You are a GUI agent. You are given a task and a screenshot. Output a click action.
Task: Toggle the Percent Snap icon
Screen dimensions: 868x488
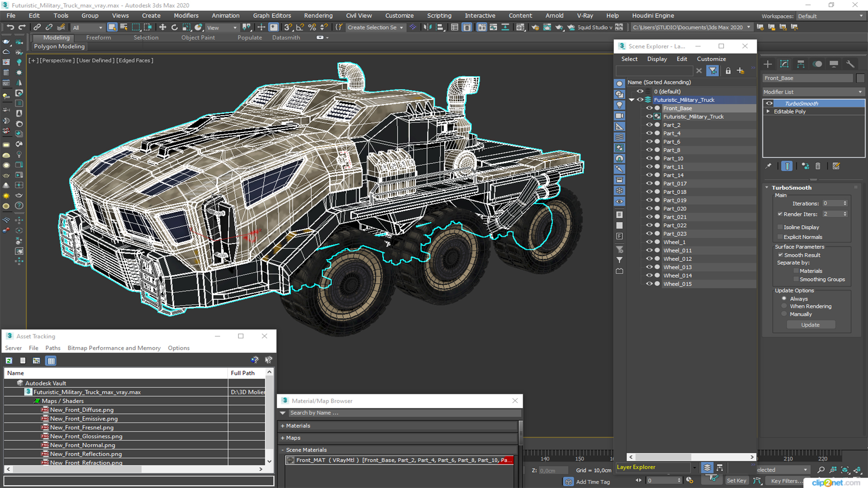click(x=312, y=27)
